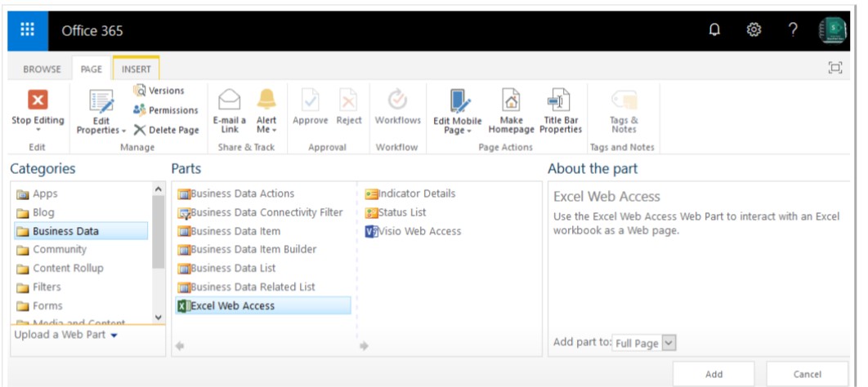Click E-mail a Link icon

(x=229, y=100)
